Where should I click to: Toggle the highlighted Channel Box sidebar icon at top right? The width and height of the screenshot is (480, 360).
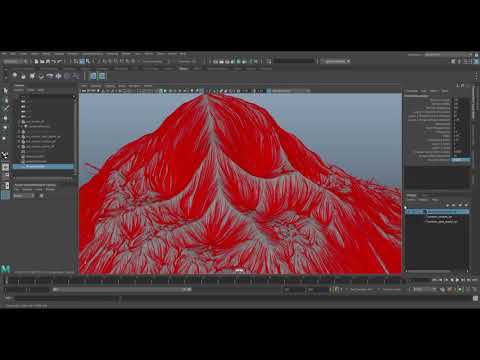click(x=476, y=61)
